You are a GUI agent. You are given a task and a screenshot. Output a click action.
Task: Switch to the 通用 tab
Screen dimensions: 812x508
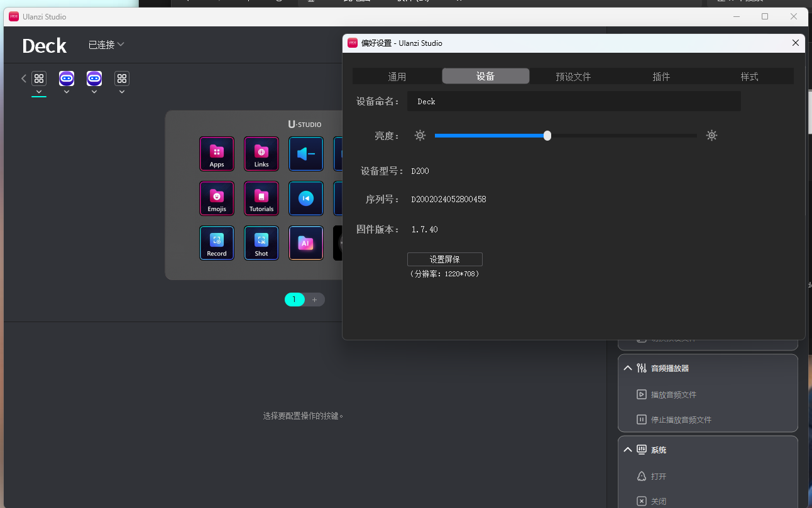point(397,76)
